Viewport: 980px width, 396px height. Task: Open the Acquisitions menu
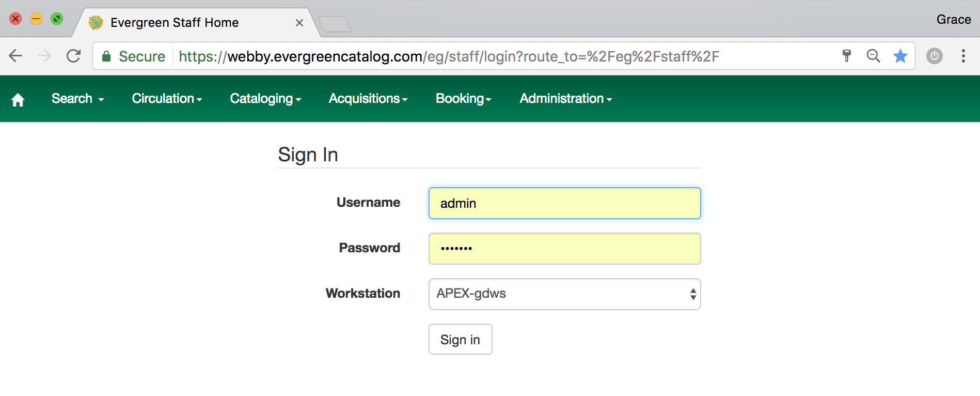pos(368,99)
